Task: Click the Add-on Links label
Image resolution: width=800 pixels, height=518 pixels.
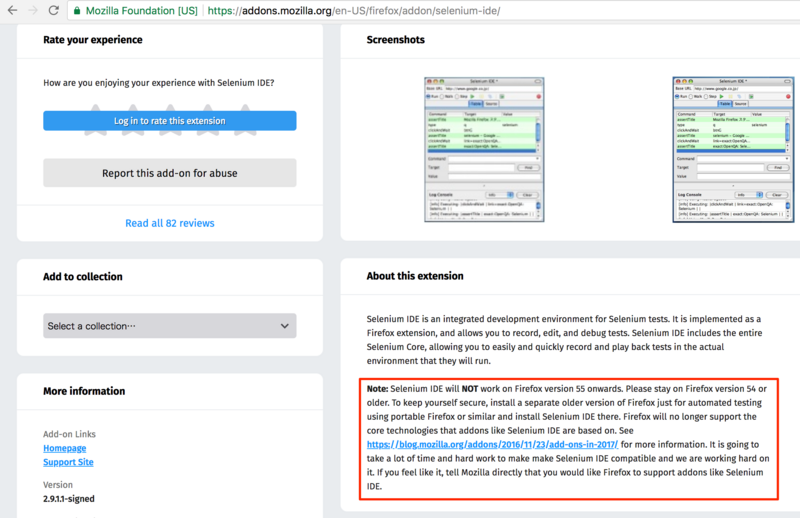Action: pyautogui.click(x=69, y=434)
